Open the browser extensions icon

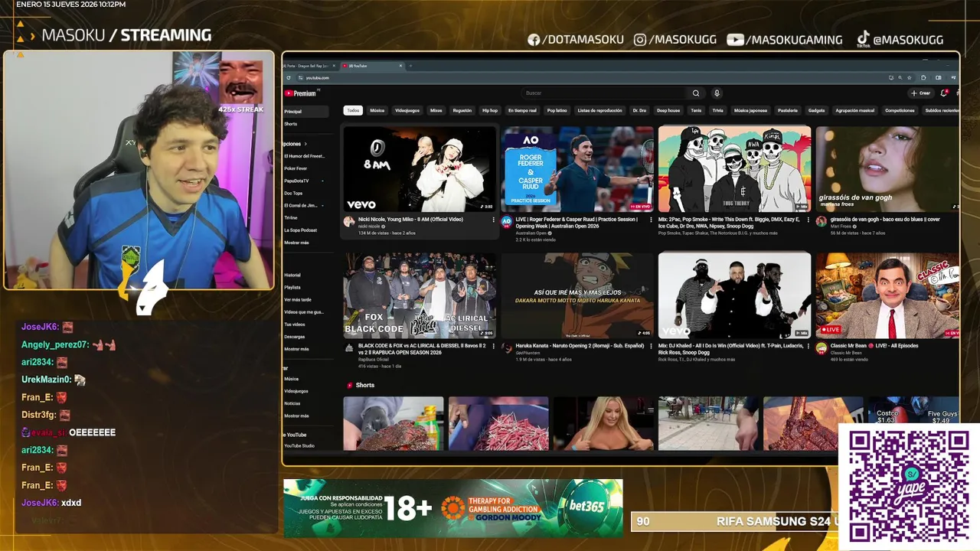(x=923, y=77)
